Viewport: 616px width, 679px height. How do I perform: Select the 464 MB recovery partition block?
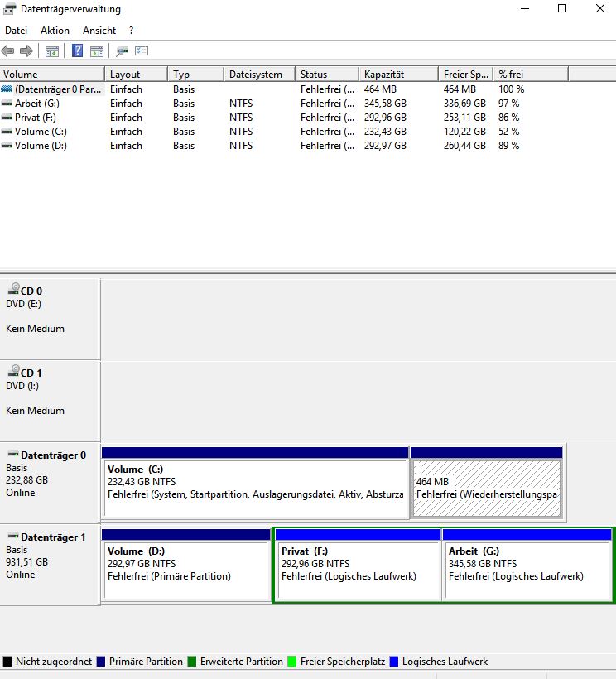[x=487, y=483]
